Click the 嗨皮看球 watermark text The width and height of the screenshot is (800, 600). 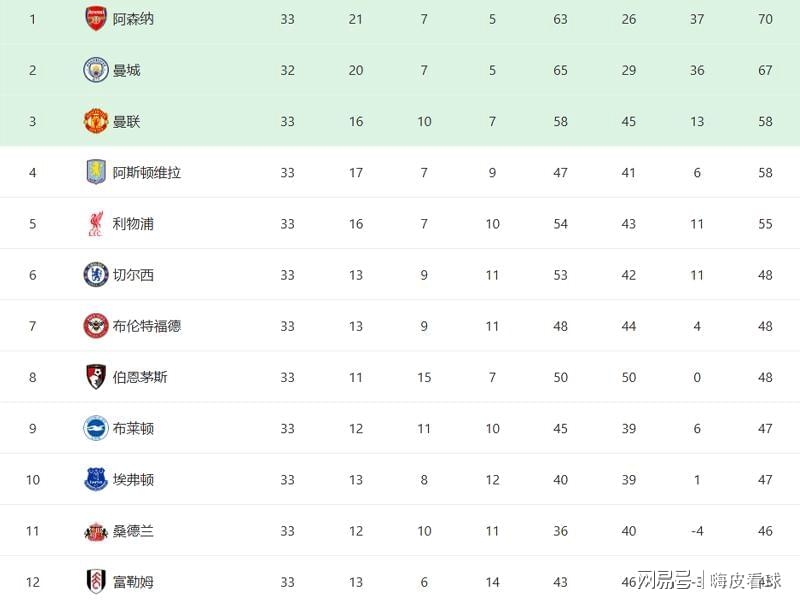(x=746, y=579)
